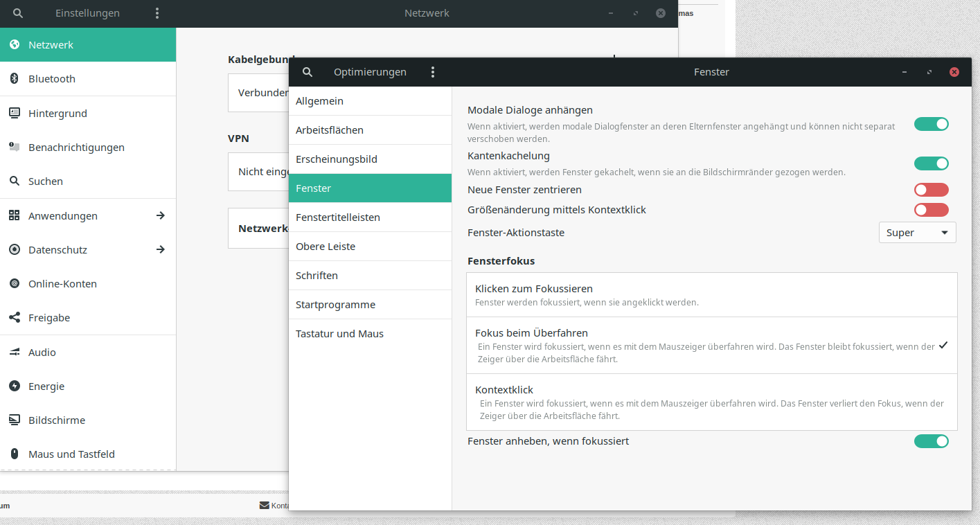Click the search icon in Einstellungen window
980x525 pixels.
[18, 13]
